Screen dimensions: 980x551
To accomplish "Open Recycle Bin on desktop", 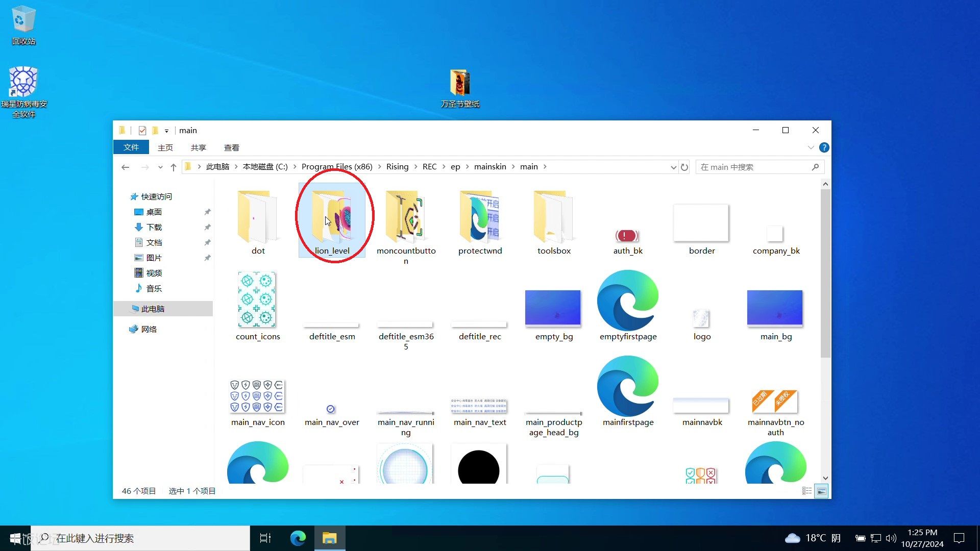I will click(x=23, y=25).
